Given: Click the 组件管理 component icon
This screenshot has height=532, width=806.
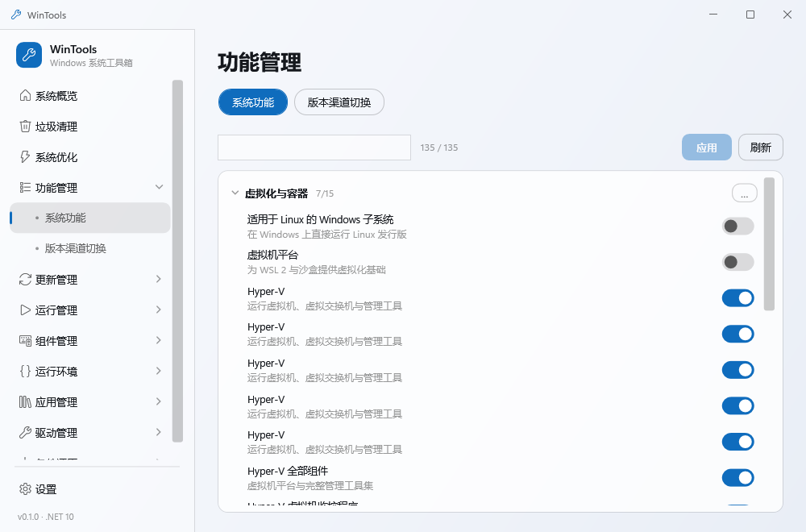Looking at the screenshot, I should point(25,340).
